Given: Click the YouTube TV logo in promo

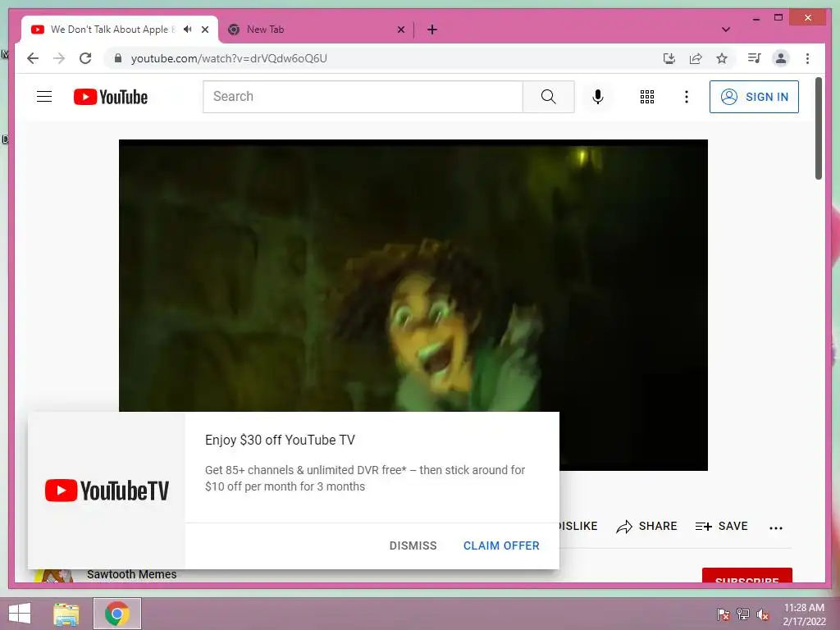Looking at the screenshot, I should click(107, 491).
